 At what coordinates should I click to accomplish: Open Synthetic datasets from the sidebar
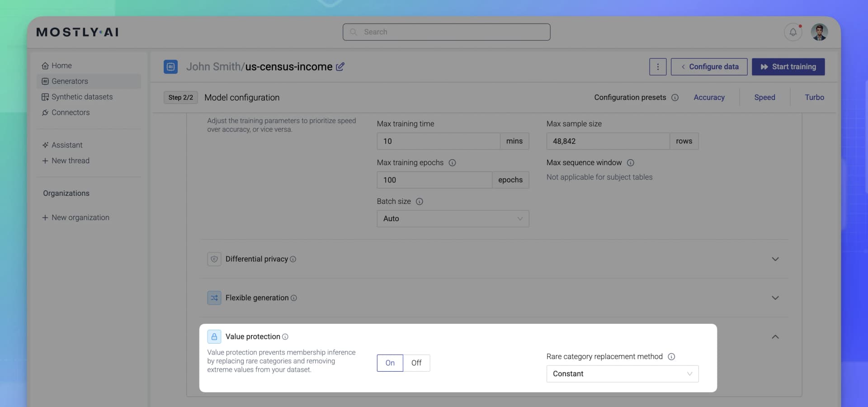tap(45, 97)
